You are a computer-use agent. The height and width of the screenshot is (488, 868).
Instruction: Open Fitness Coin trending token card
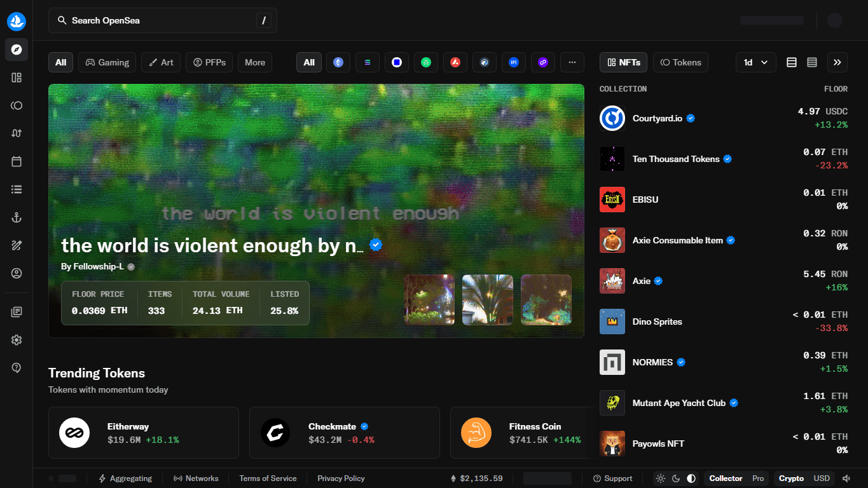(521, 433)
